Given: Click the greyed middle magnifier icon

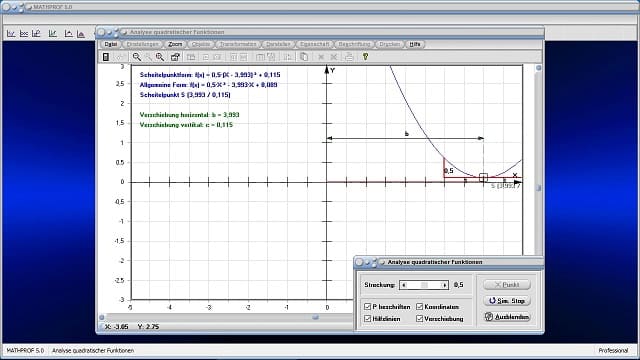Looking at the screenshot, I should point(149,57).
